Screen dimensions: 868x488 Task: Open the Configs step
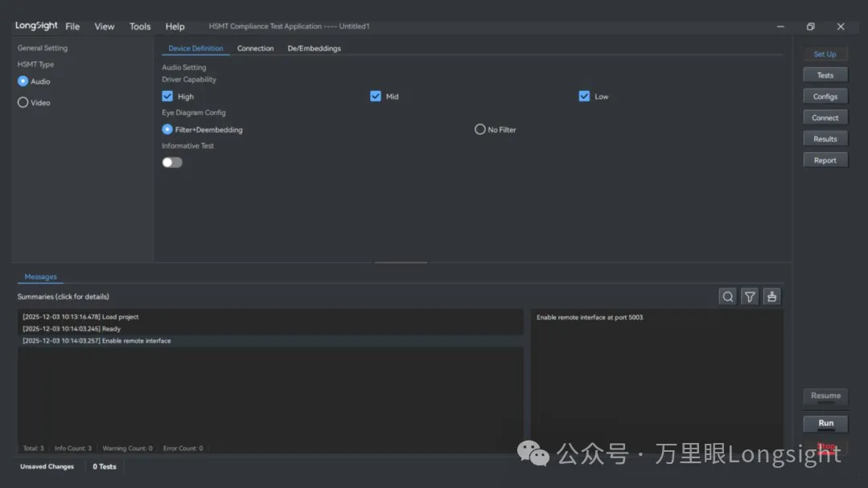coord(825,96)
